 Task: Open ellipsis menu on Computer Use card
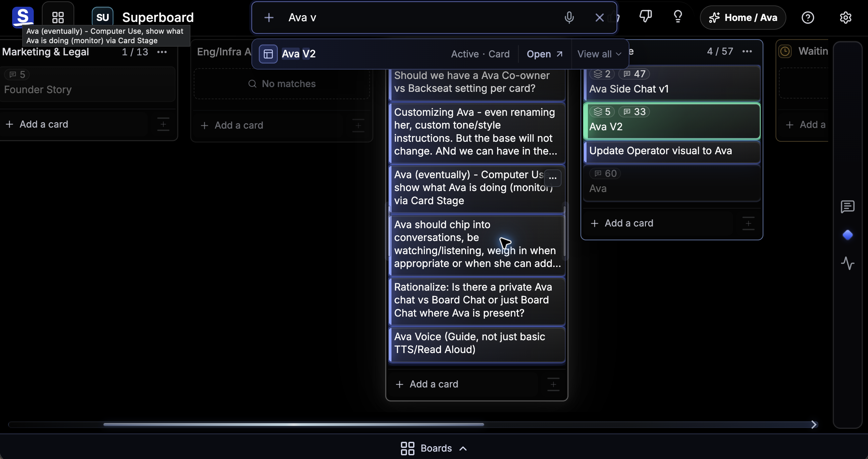553,178
